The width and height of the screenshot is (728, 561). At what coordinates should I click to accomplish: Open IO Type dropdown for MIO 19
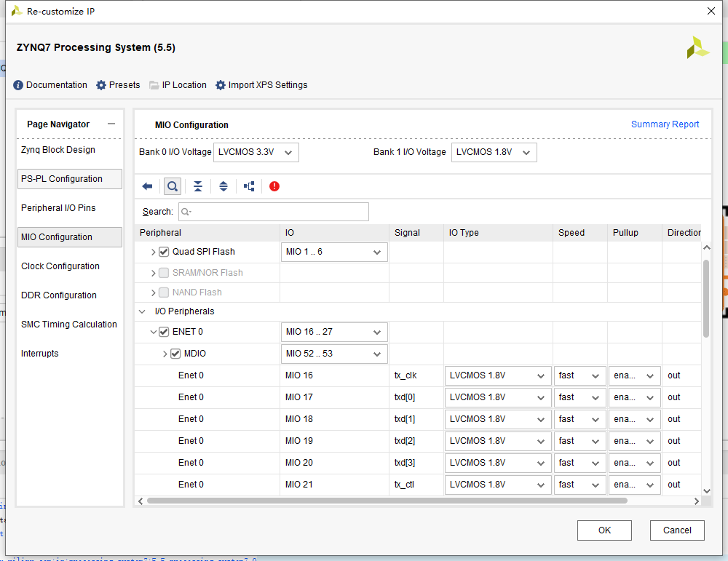click(x=498, y=441)
